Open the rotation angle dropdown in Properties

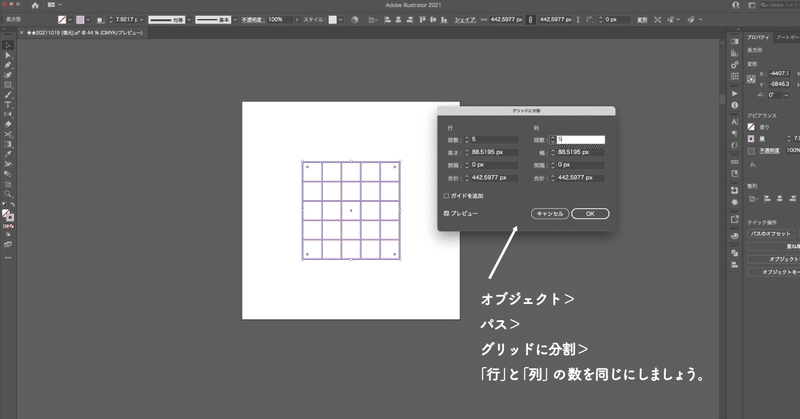coord(786,95)
